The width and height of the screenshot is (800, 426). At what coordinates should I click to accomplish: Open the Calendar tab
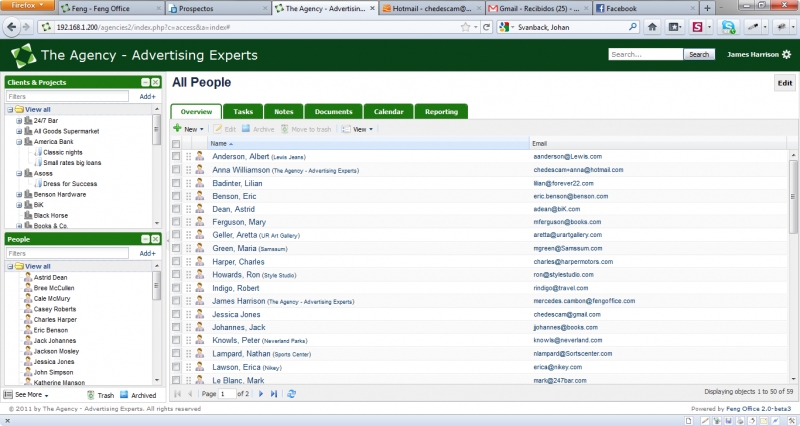point(388,111)
